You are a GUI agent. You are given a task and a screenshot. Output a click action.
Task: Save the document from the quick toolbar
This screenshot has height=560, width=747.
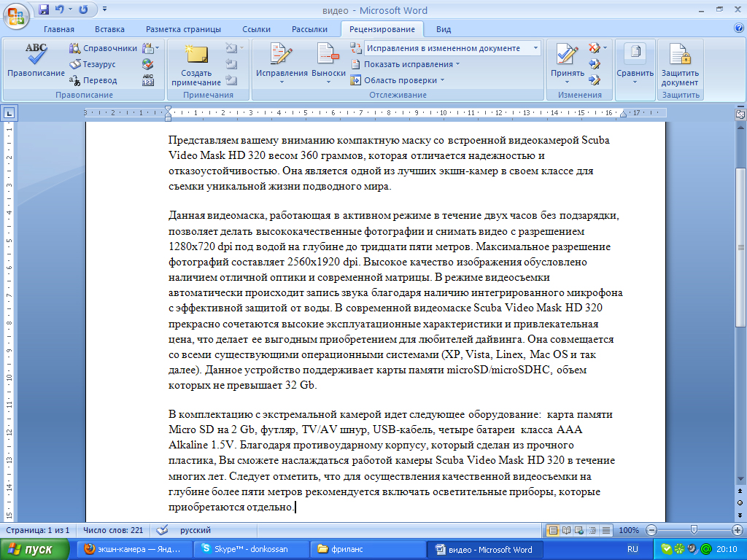[x=43, y=9]
